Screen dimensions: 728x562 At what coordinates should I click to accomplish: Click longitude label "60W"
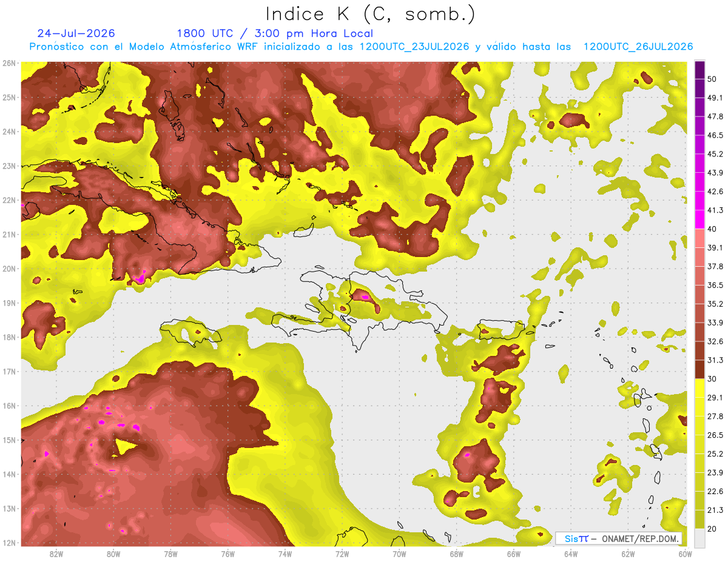(x=685, y=554)
